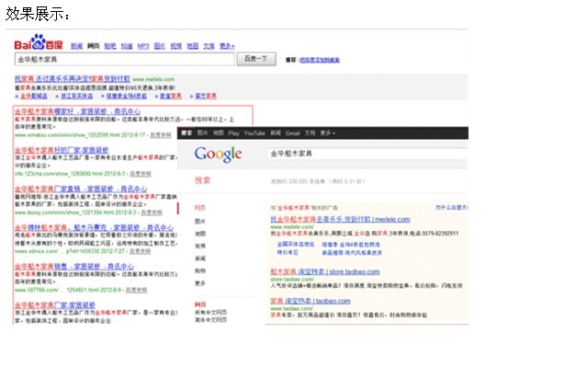
Task: Open 地图 in Baidu's navigation links
Action: [192, 46]
